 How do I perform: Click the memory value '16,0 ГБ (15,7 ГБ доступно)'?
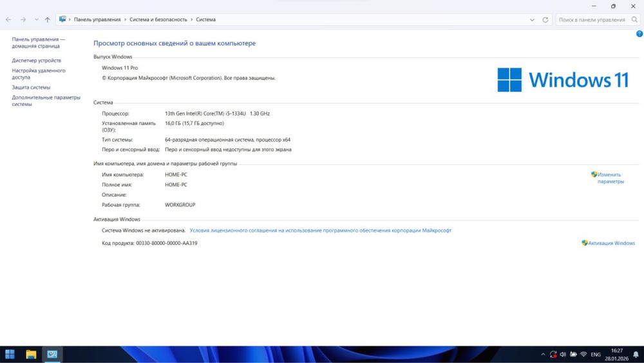(x=194, y=123)
